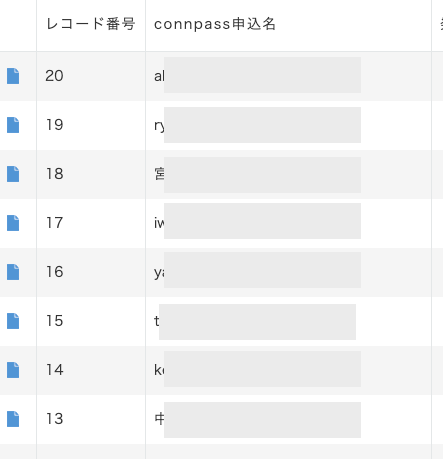Open record 19 details via document icon

13,125
